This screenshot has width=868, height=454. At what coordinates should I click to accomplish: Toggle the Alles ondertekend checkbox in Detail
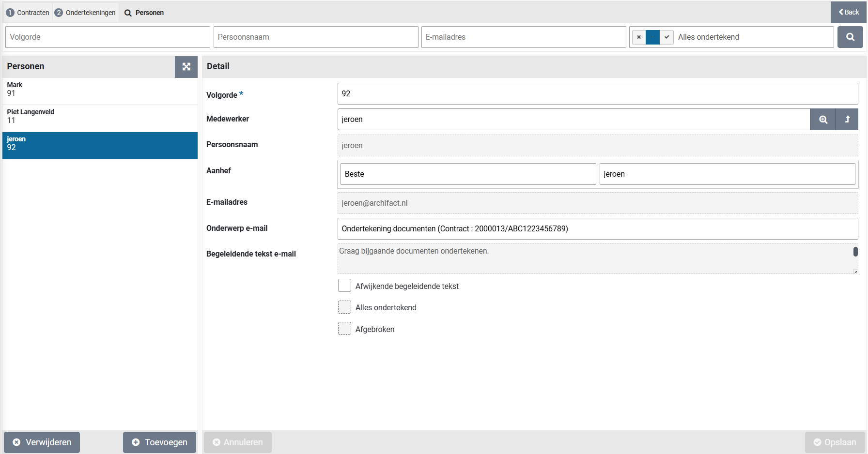coord(344,307)
